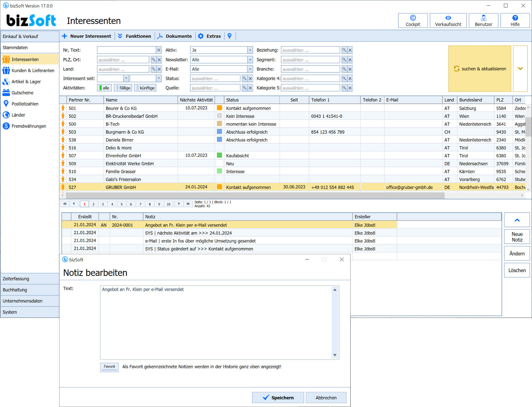Screen dimensions: 532x407
Task: Open the Cockpit view
Action: (413, 21)
